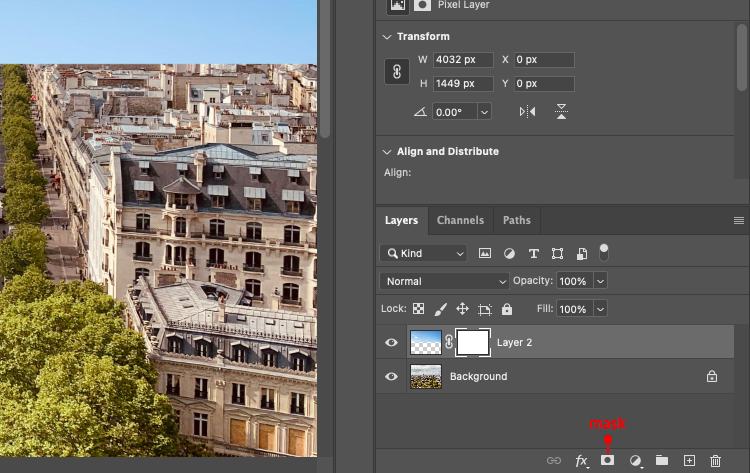Hide the Background layer
Image resolution: width=750 pixels, height=473 pixels.
point(391,376)
